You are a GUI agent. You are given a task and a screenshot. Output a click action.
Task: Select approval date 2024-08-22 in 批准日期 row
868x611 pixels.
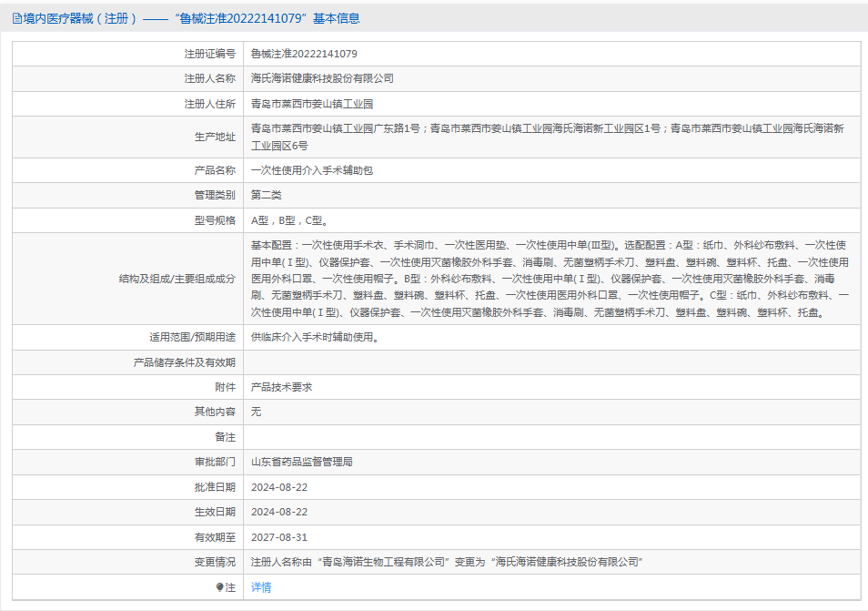coord(279,487)
